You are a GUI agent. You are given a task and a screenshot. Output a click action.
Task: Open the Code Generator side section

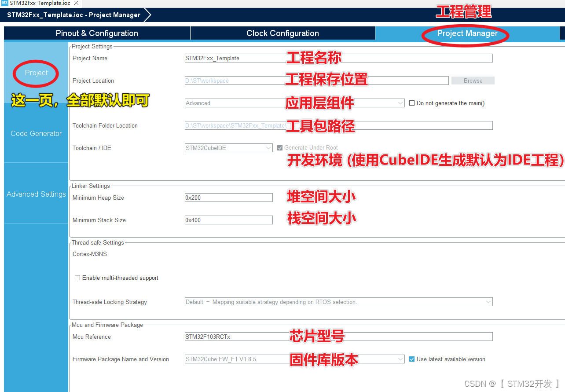(36, 133)
